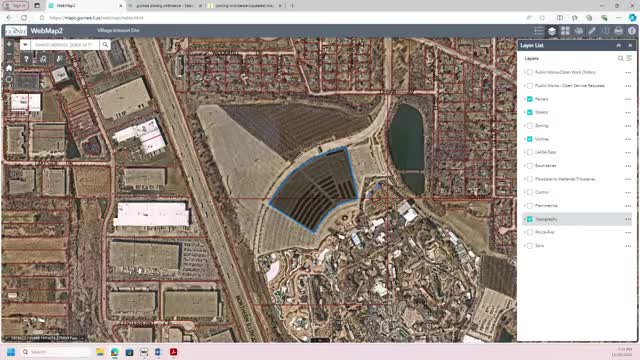Expand the Zoning layer sublayers
The image size is (640, 360).
coord(524,126)
